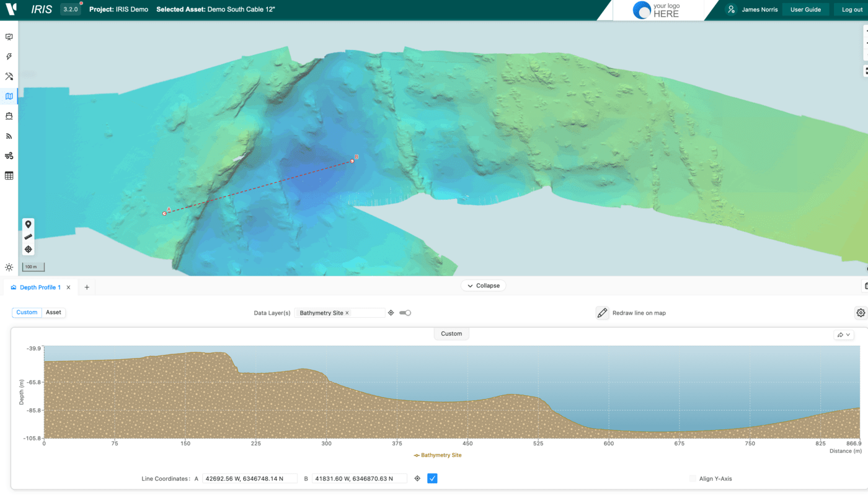Open the dashboard presentation icon in sidebar
Image resolution: width=868 pixels, height=498 pixels.
[9, 37]
